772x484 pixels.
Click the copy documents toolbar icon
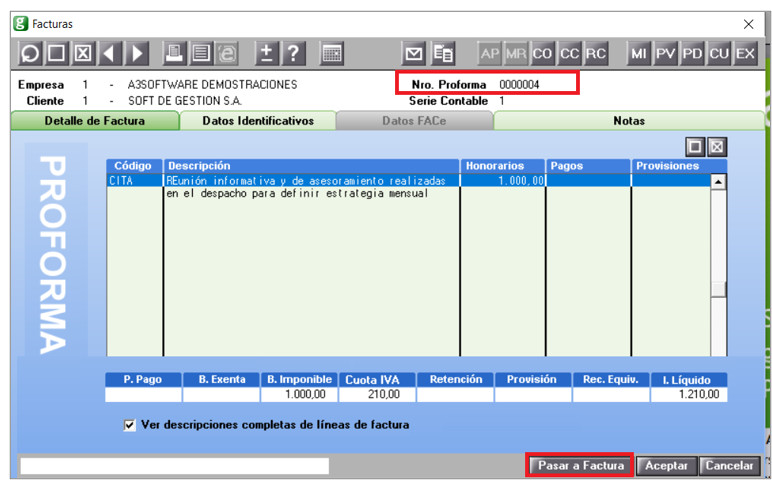pos(443,53)
